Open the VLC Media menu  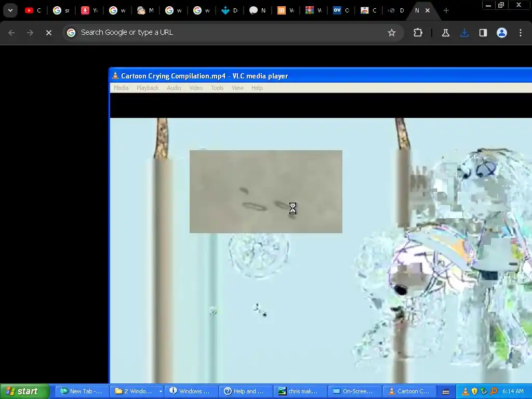click(x=121, y=88)
